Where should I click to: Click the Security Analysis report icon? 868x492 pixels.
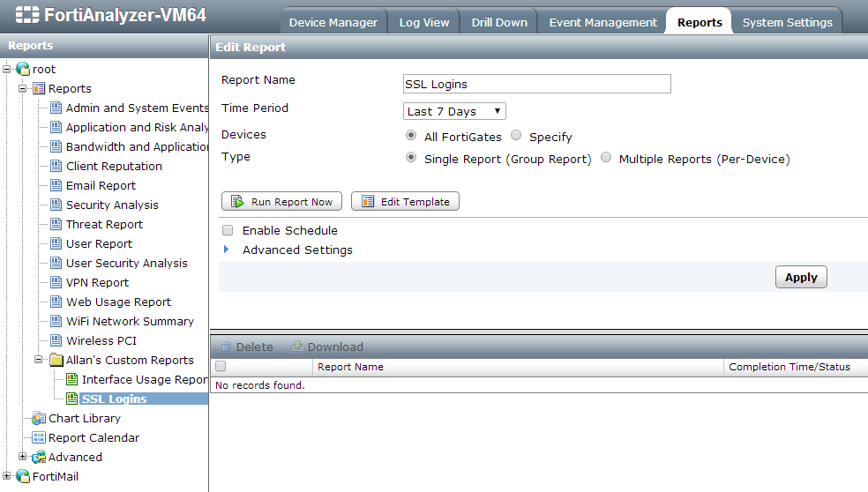click(56, 205)
